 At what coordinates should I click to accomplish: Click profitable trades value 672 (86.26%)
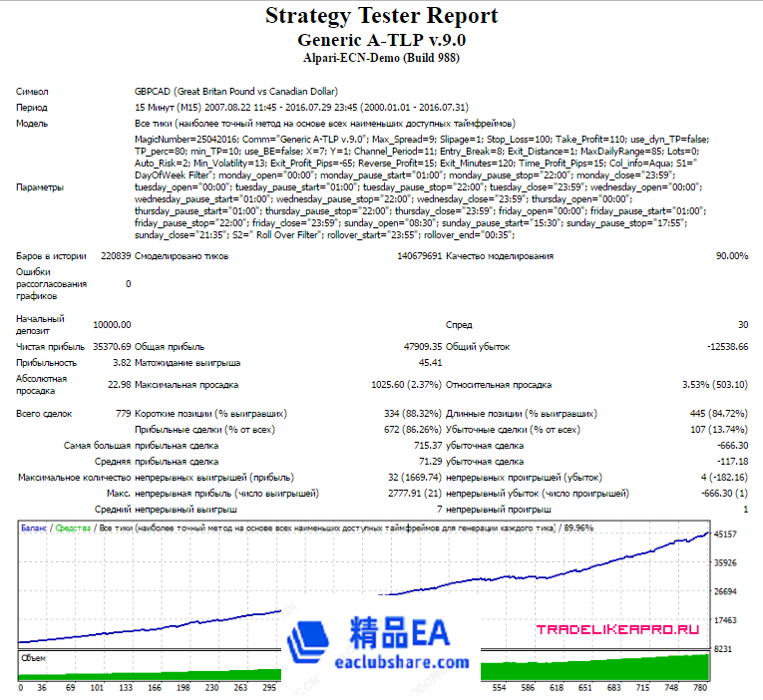point(413,430)
